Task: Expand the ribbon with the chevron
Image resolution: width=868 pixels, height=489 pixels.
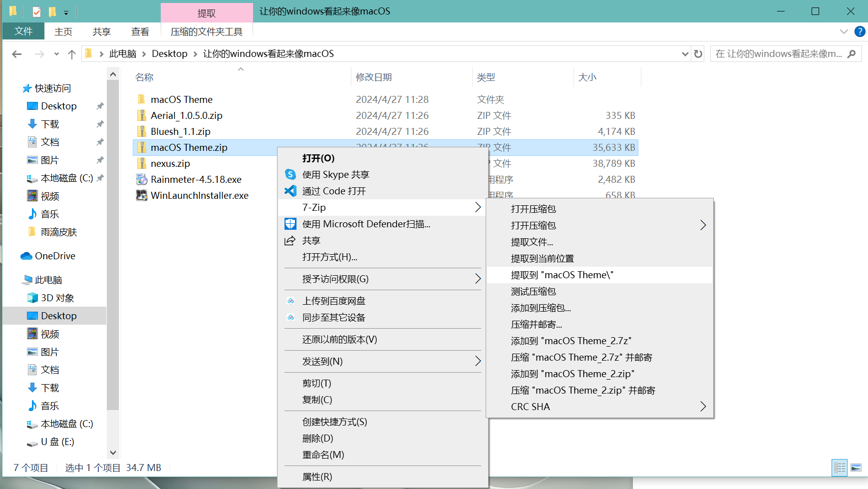Action: tap(844, 31)
